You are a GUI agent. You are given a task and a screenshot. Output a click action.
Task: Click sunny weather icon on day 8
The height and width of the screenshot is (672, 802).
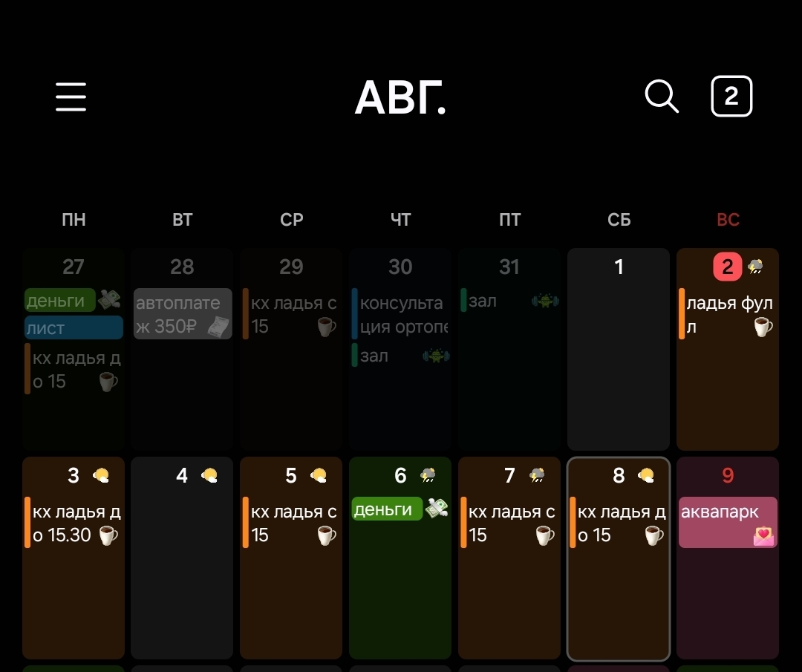coord(646,476)
